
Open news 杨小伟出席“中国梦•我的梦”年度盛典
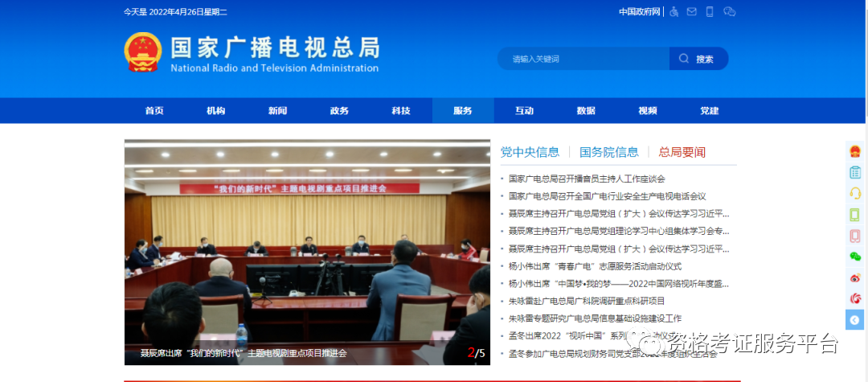tap(619, 284)
